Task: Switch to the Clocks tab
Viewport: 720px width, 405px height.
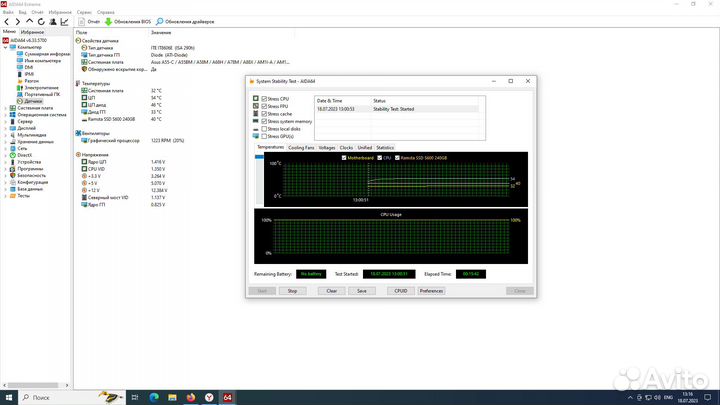Action: (x=346, y=148)
